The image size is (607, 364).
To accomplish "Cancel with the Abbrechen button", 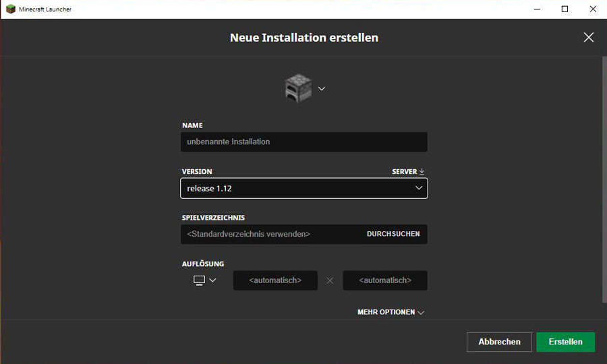I will (499, 342).
